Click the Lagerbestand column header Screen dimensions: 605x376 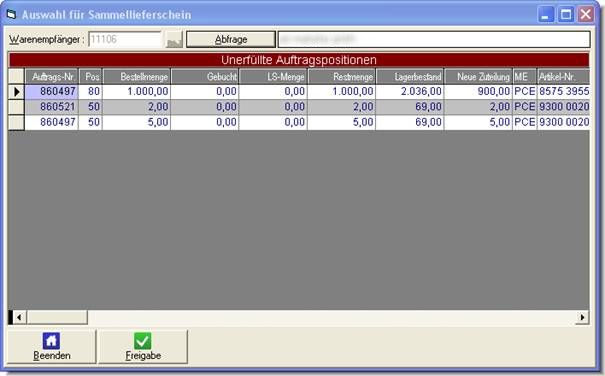click(410, 76)
